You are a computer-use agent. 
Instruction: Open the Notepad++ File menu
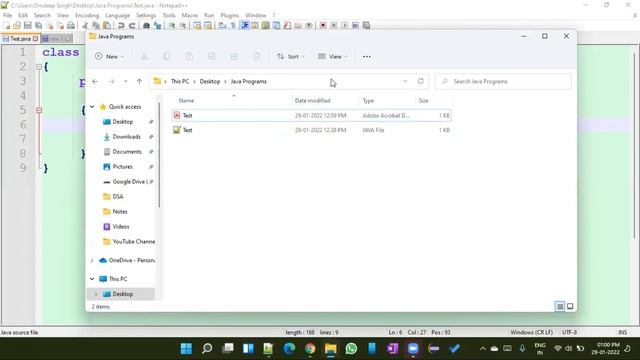coord(7,15)
